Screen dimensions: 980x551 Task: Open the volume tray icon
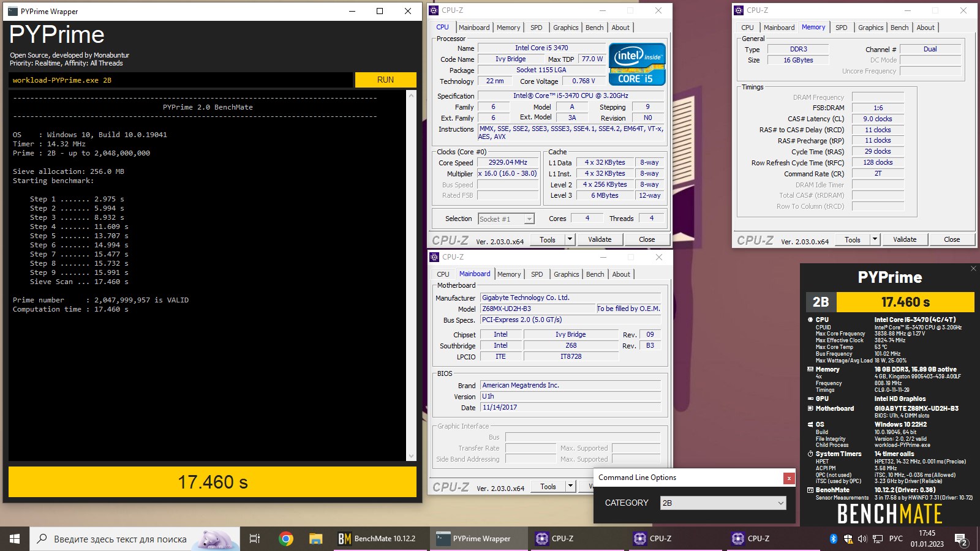click(862, 539)
